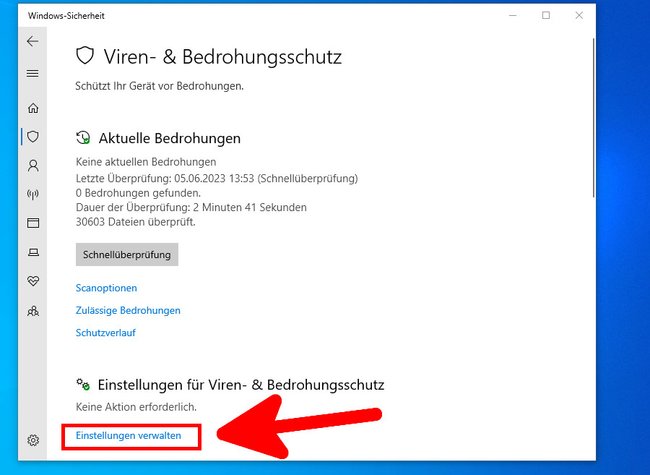This screenshot has width=650, height=475.
Task: Select the shield Virus protection sidebar icon
Action: pyautogui.click(x=33, y=136)
